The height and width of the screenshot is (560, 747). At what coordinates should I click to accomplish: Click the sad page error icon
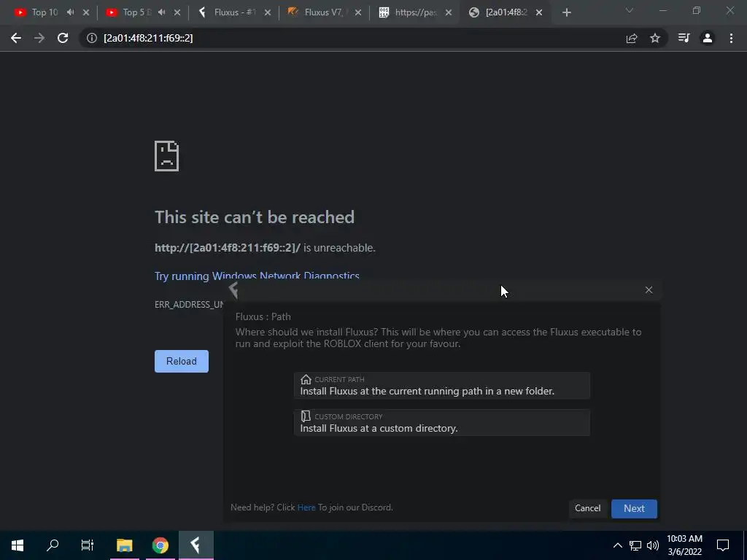point(167,156)
